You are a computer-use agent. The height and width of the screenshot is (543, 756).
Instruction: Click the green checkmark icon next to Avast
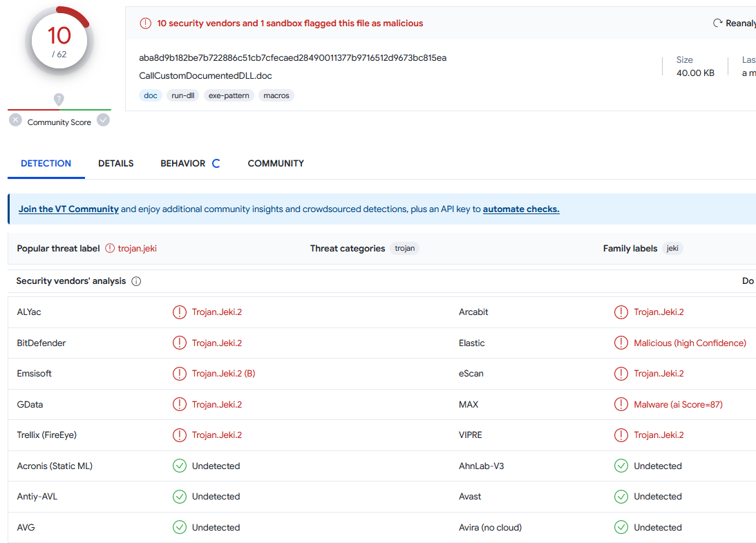tap(621, 496)
